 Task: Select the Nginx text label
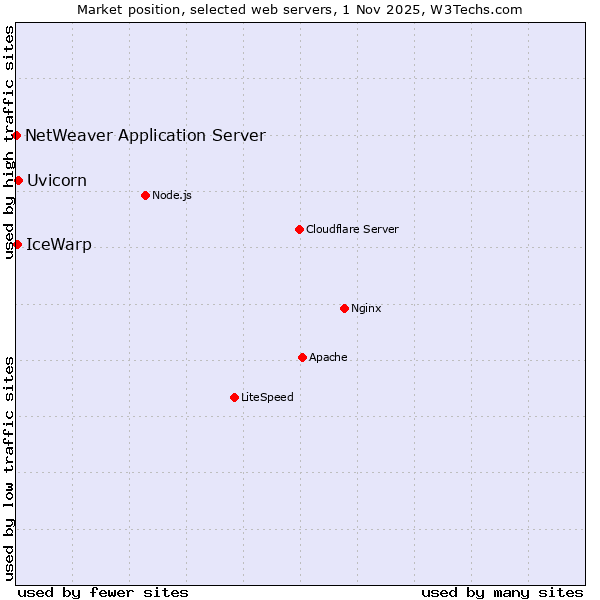(366, 308)
